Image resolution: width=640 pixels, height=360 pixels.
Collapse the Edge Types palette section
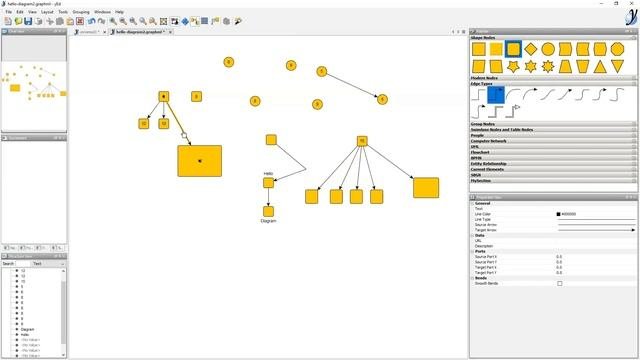(553, 84)
